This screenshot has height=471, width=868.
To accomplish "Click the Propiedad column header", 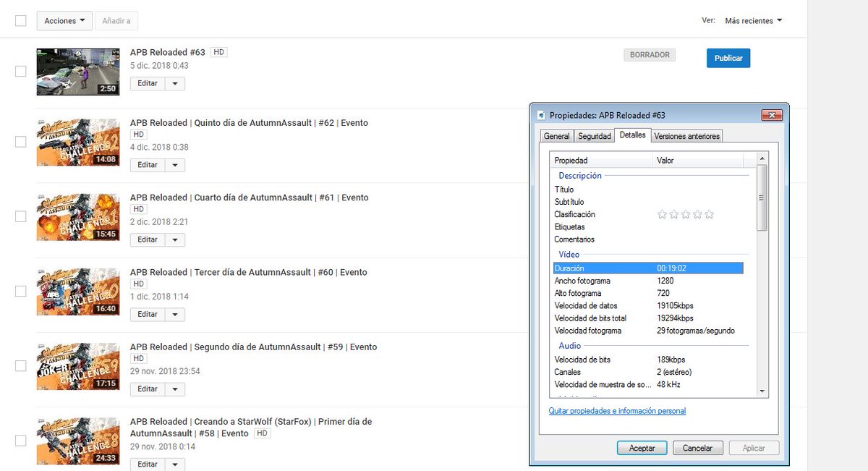I will [600, 161].
